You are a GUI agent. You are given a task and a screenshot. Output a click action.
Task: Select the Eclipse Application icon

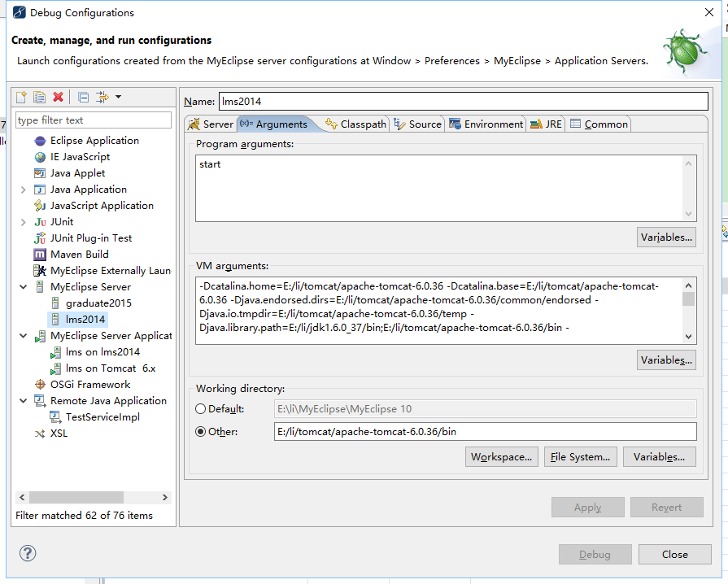pos(41,141)
